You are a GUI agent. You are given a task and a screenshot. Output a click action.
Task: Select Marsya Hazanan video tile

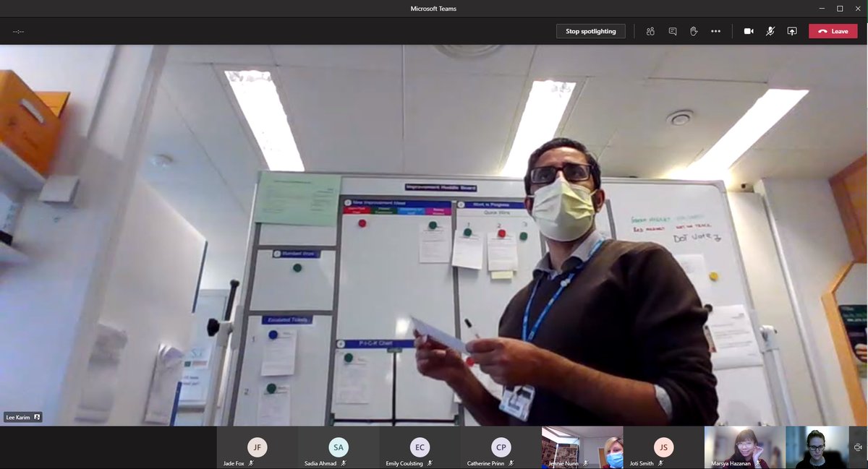[744, 447]
